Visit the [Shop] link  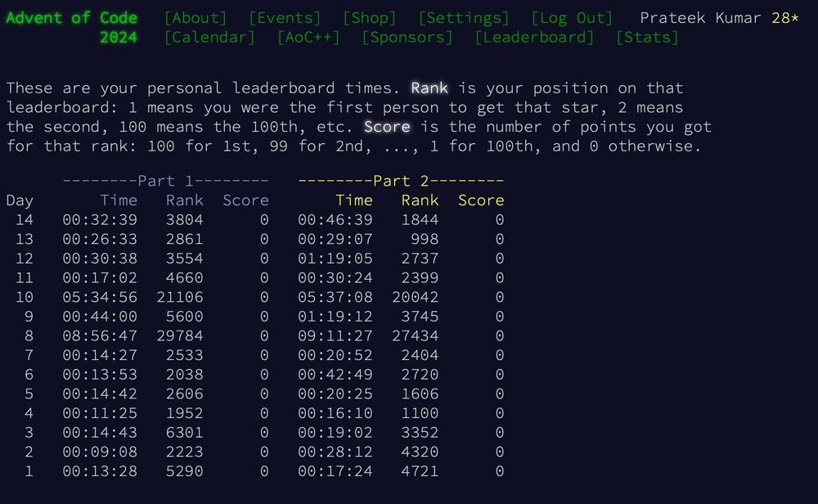pos(369,17)
